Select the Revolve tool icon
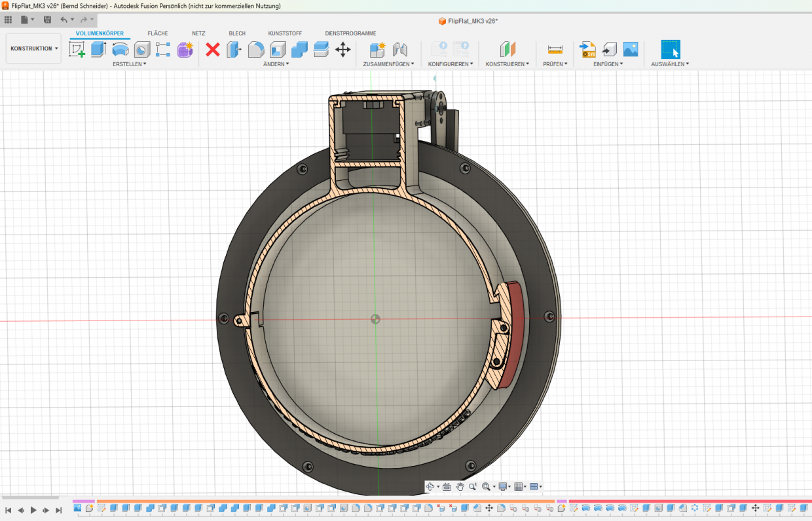 coord(120,49)
